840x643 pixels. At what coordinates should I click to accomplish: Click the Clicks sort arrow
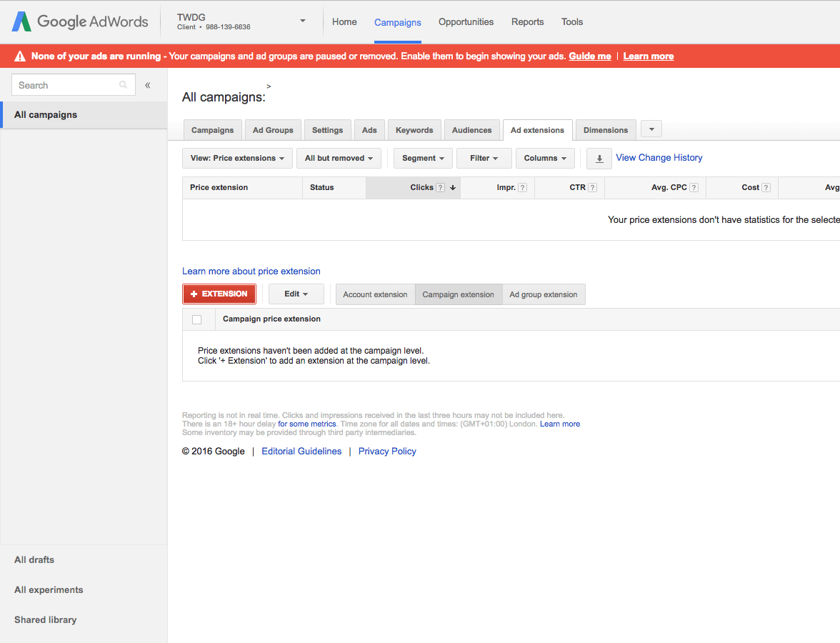[453, 187]
